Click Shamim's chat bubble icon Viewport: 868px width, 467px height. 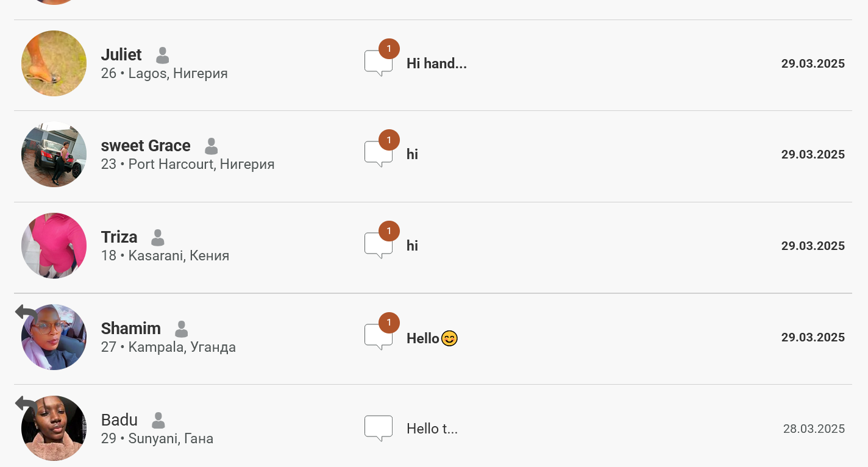379,337
